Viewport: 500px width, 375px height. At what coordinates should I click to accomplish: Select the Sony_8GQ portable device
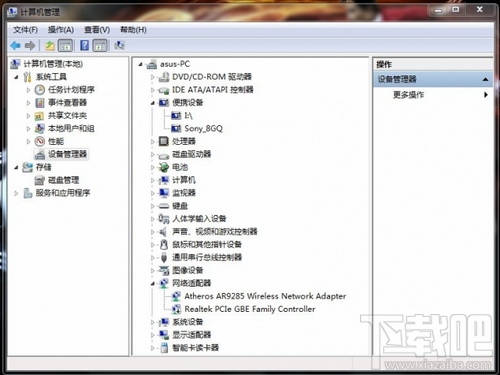pyautogui.click(x=203, y=128)
